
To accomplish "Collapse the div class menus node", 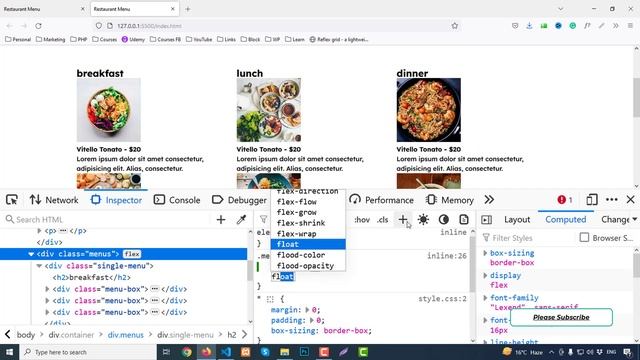I will (31, 254).
